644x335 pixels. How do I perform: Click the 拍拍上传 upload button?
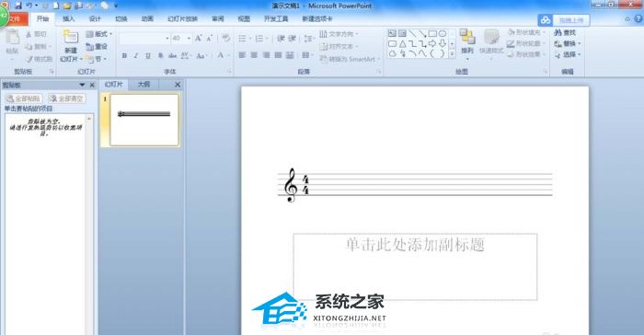[571, 19]
